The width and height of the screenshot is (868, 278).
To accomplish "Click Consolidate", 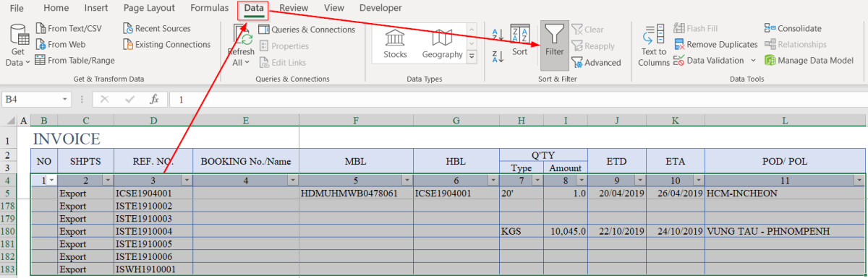I will click(793, 29).
